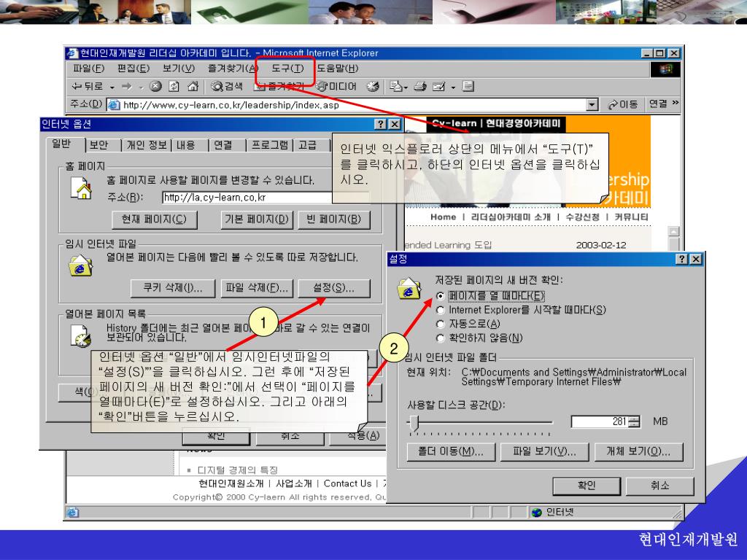Click the help ? button in 설정 dialog
Screen dimensions: 747x560
point(683,259)
